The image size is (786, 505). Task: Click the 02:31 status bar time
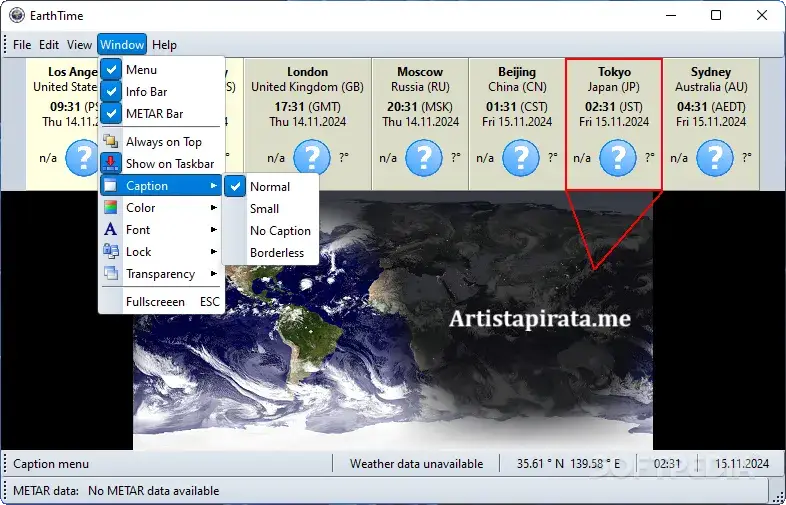[667, 464]
